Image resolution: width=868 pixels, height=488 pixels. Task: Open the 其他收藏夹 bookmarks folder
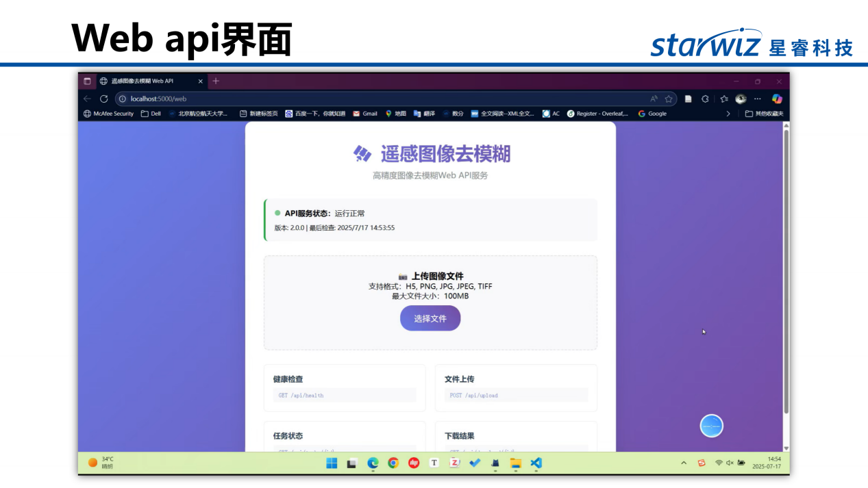tap(764, 114)
